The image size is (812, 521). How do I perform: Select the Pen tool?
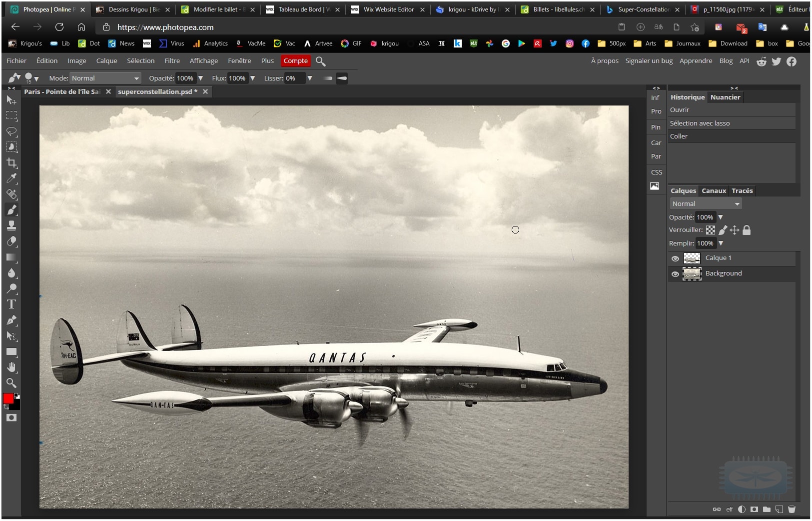11,320
